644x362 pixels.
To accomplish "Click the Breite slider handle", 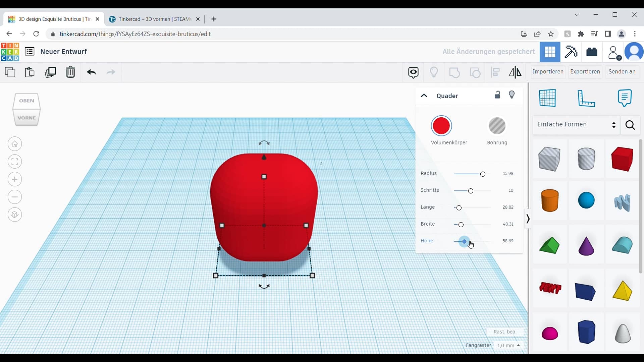I will pyautogui.click(x=461, y=225).
